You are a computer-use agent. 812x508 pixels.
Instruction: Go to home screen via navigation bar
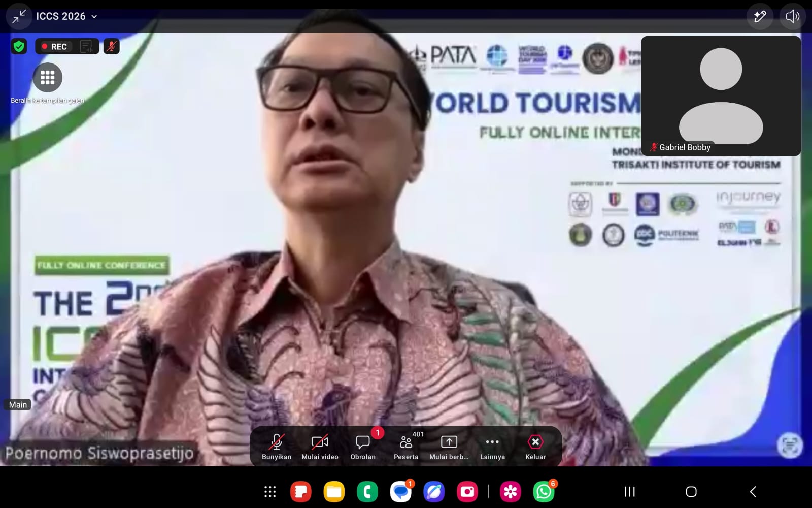pyautogui.click(x=691, y=492)
